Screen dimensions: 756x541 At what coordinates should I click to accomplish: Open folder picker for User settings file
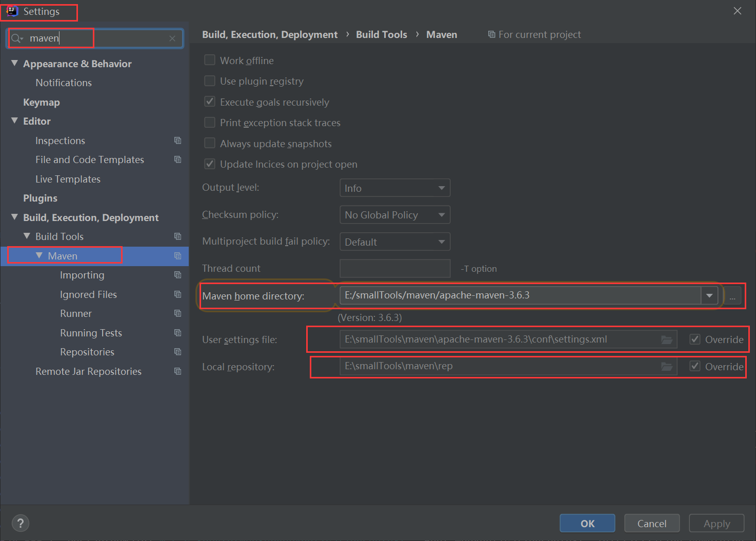point(666,339)
